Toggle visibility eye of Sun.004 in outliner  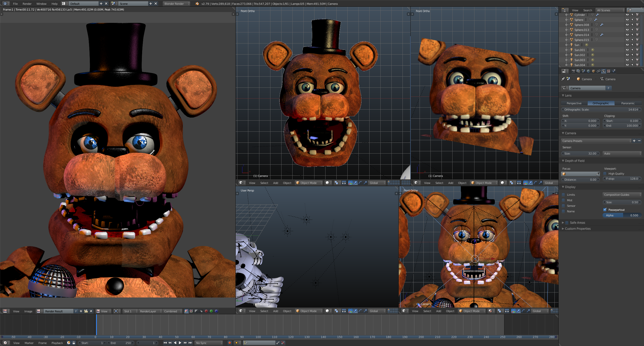pos(627,65)
